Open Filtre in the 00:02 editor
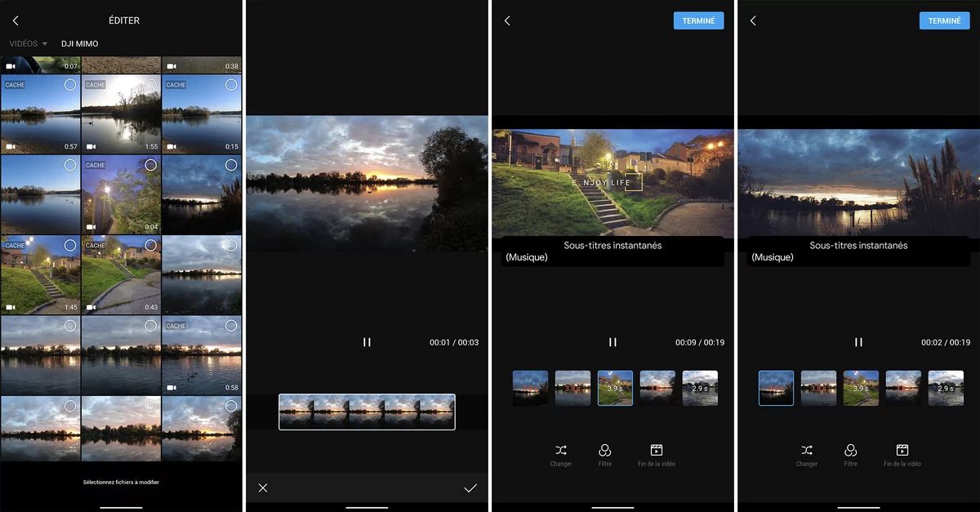This screenshot has width=980, height=512. pos(851,455)
